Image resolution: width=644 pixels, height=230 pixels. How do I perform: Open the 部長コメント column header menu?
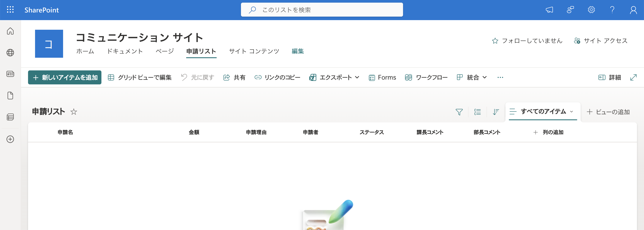[x=487, y=132]
